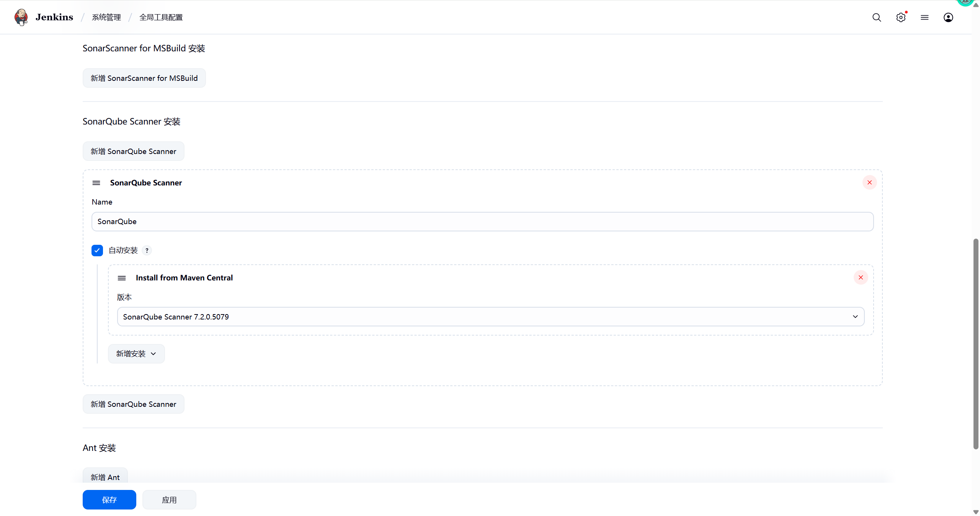
Task: Click the 应用 button
Action: pos(169,500)
